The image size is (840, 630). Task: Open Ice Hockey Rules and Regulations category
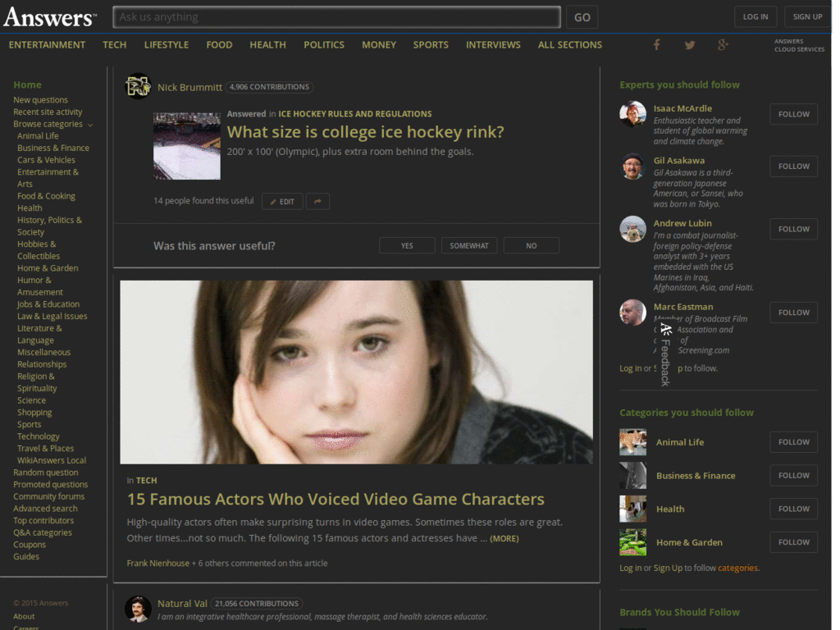354,113
